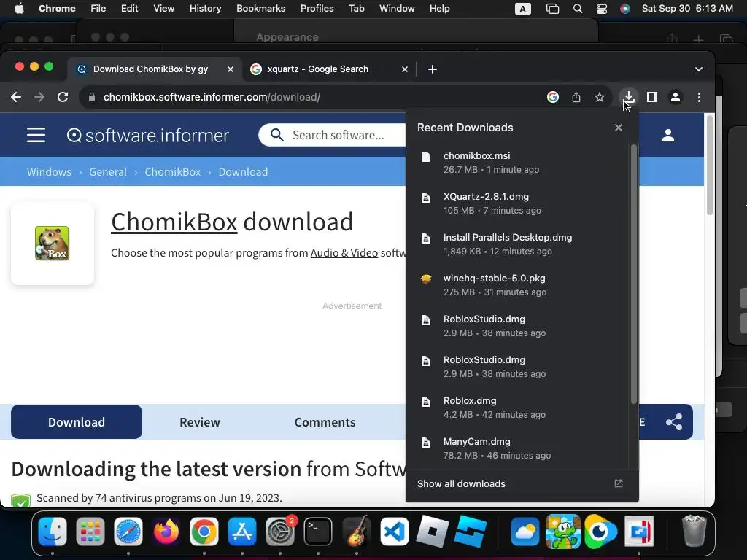Click the Windows breadcrumb link
Viewport: 747px width, 560px height.
click(49, 172)
